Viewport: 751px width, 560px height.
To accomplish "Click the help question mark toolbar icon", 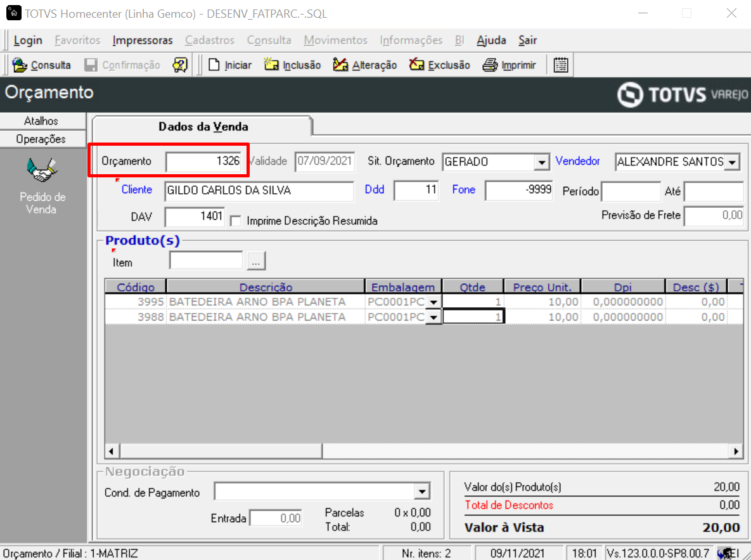I will coord(180,65).
